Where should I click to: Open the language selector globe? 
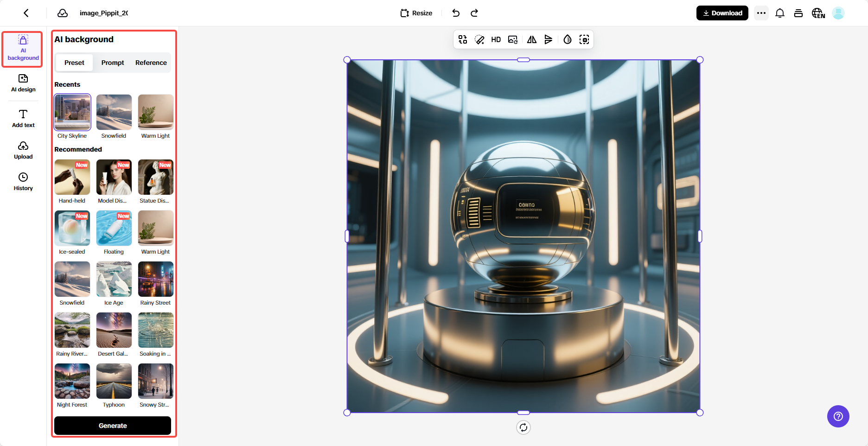(818, 13)
